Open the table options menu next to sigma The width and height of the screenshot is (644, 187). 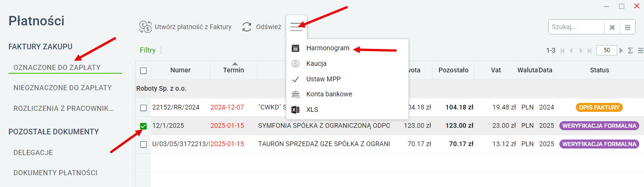(x=640, y=50)
